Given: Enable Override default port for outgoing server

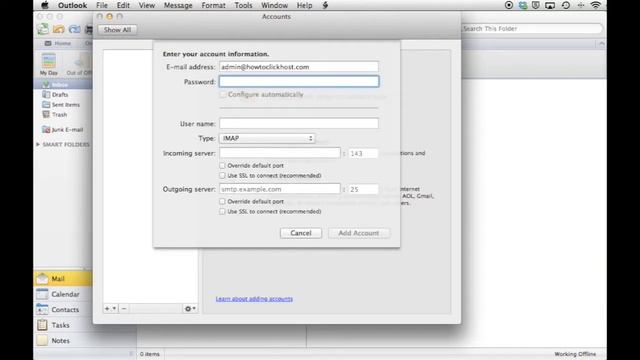Looking at the screenshot, I should (x=222, y=201).
